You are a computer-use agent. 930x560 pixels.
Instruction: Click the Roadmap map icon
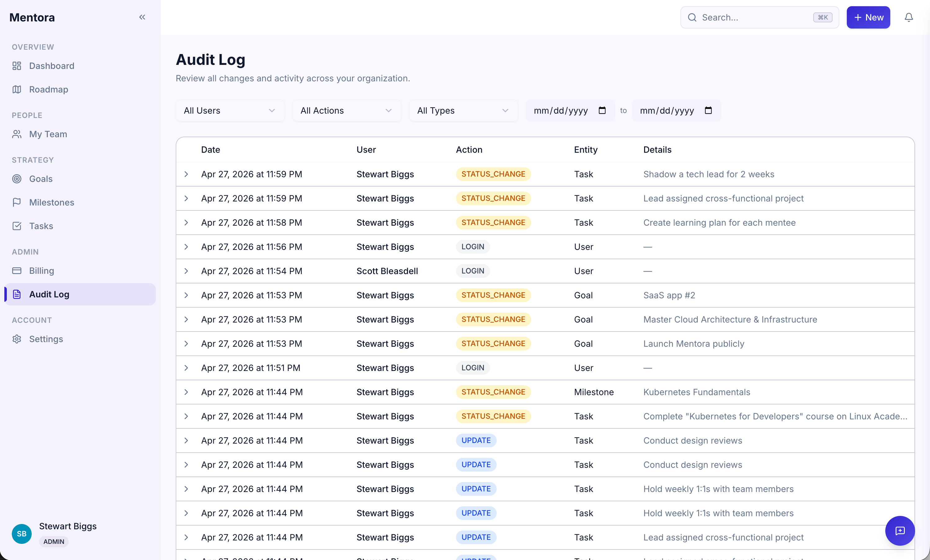click(x=16, y=89)
